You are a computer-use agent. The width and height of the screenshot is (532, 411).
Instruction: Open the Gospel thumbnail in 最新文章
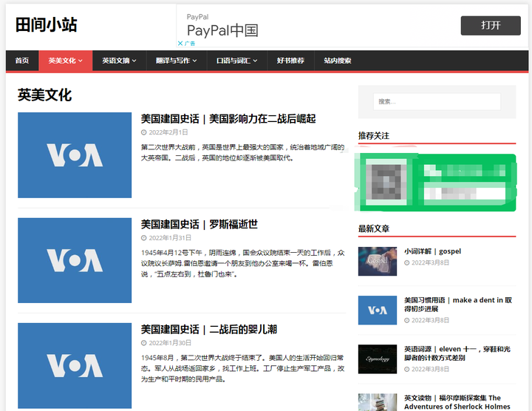378,262
